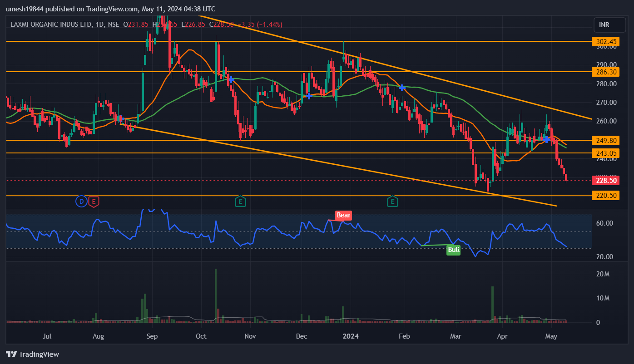Select the green E earnings marker near November
Screen dimensions: 634x364
(x=240, y=201)
